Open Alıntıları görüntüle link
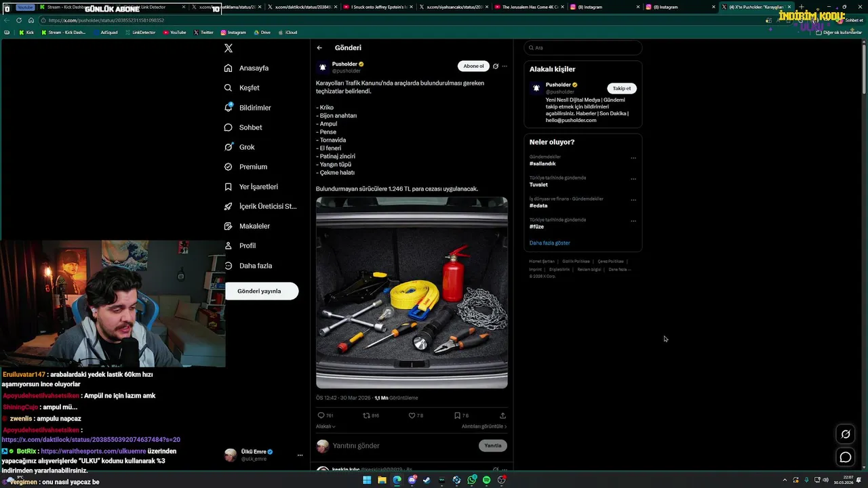The height and width of the screenshot is (488, 868). click(484, 426)
